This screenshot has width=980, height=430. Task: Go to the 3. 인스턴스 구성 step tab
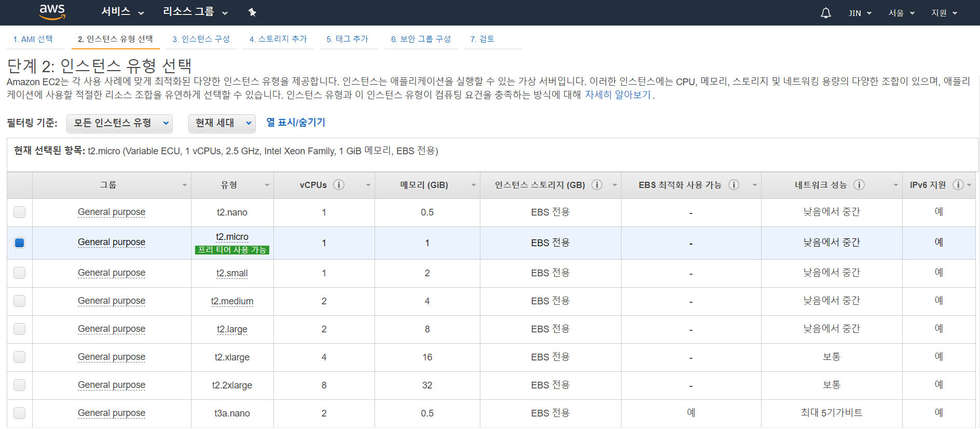(x=201, y=39)
